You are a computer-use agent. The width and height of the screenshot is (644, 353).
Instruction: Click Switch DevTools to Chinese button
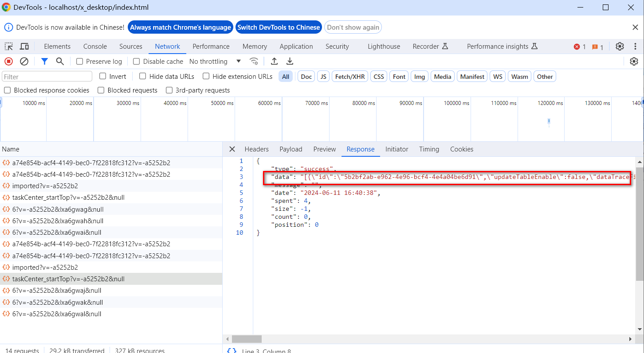pyautogui.click(x=279, y=27)
